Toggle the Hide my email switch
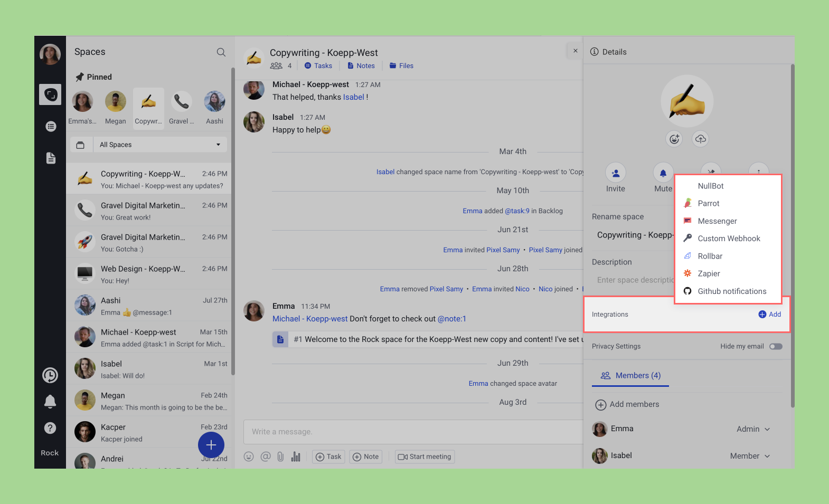 pyautogui.click(x=775, y=347)
